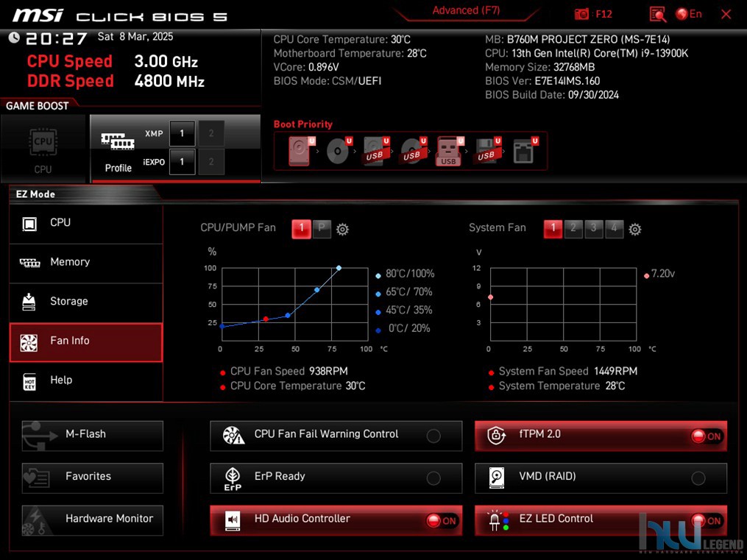Click the BIOS Ver E7E14IMS.160 text
The width and height of the screenshot is (747, 560).
[x=542, y=81]
